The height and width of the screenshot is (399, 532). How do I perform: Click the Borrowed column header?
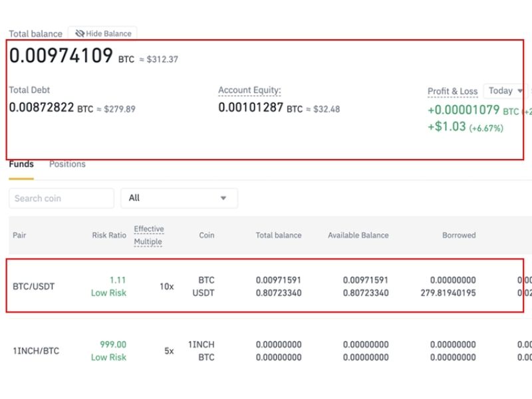[459, 235]
